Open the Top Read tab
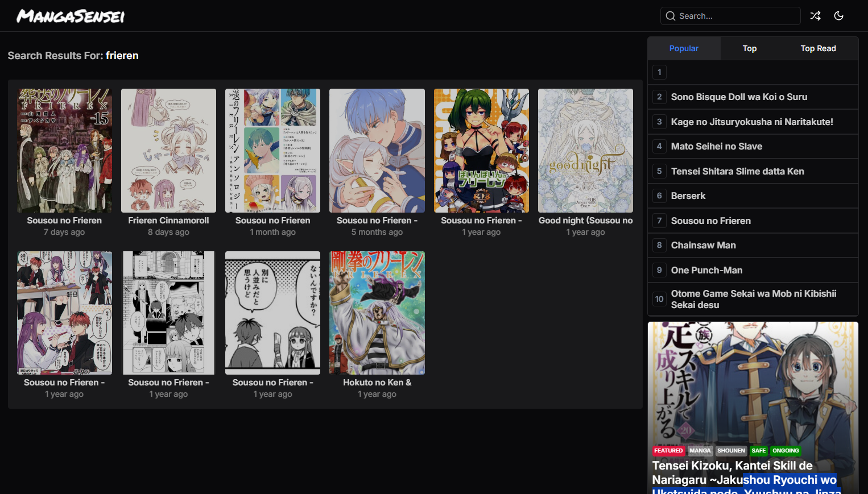 click(818, 48)
